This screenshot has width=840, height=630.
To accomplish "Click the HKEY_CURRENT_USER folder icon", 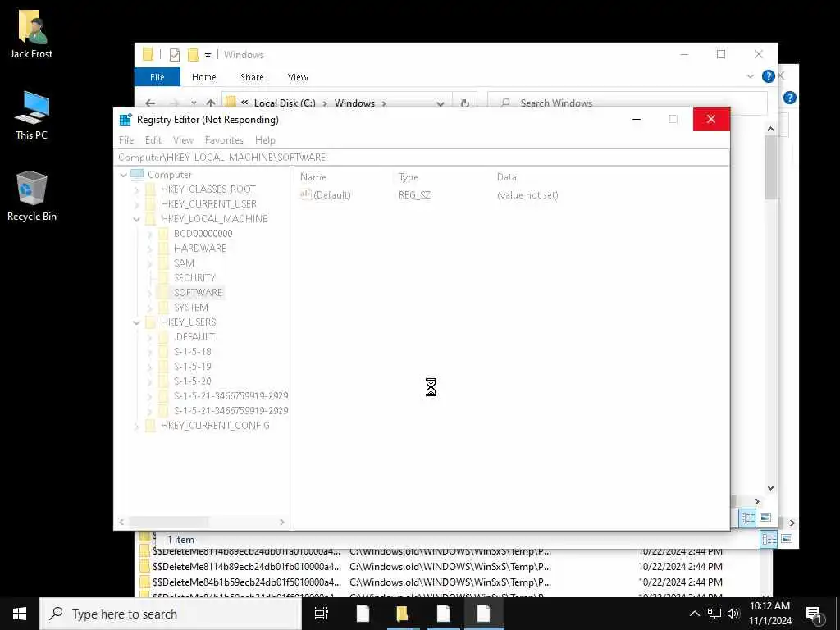I will (x=151, y=204).
